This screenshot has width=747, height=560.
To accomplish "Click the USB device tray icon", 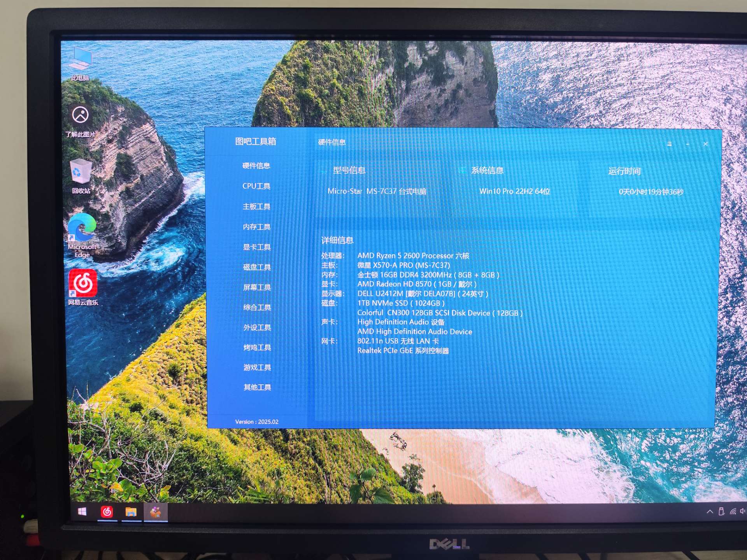I will [x=721, y=511].
